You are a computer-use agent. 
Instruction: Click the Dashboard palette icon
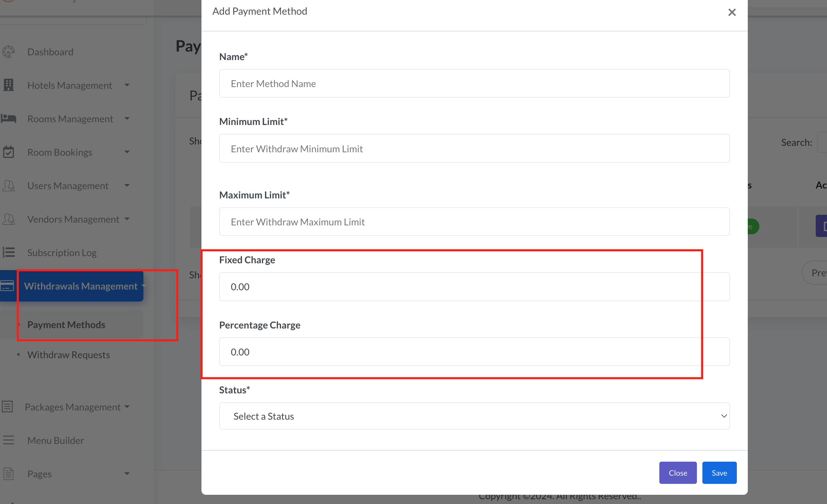pos(9,52)
